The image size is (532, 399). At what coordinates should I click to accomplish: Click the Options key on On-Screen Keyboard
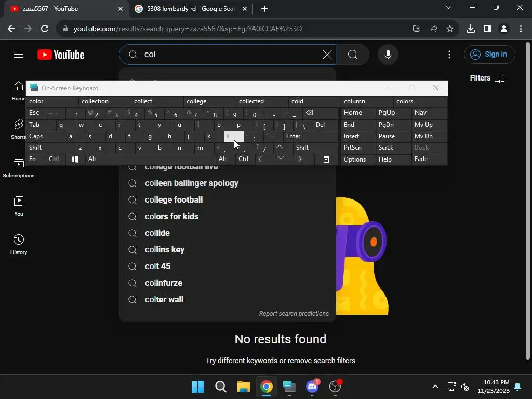[358, 159]
